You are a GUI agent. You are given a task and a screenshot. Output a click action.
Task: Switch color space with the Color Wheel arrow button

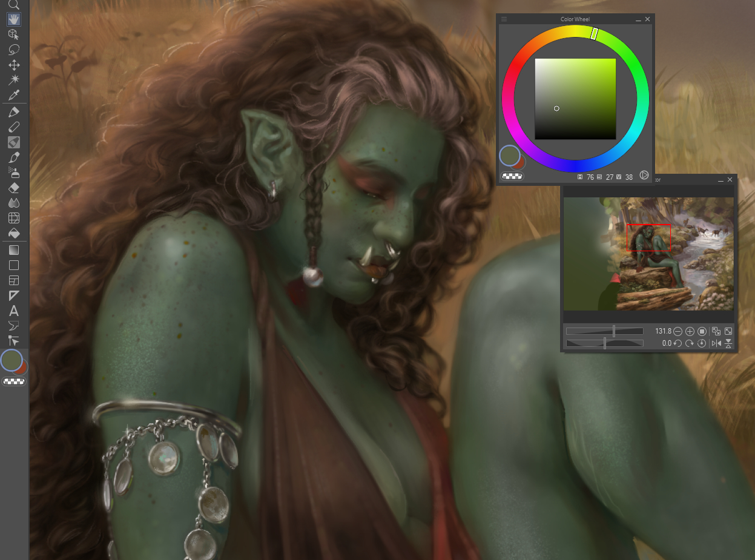pyautogui.click(x=644, y=176)
